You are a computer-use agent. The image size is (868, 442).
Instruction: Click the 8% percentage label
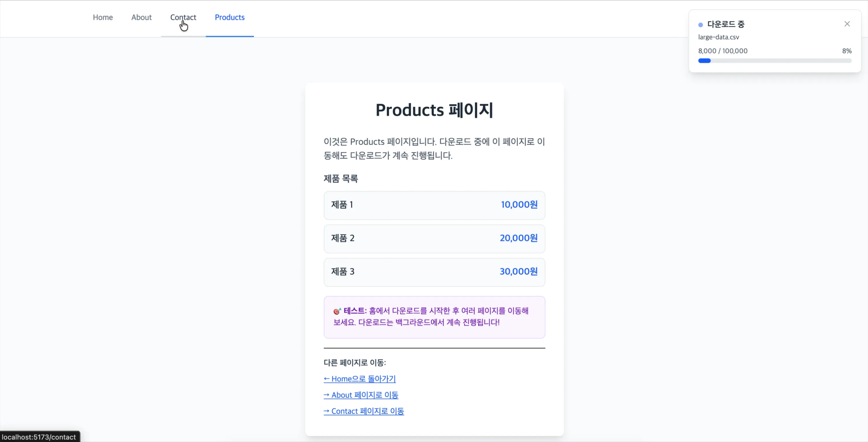point(847,51)
